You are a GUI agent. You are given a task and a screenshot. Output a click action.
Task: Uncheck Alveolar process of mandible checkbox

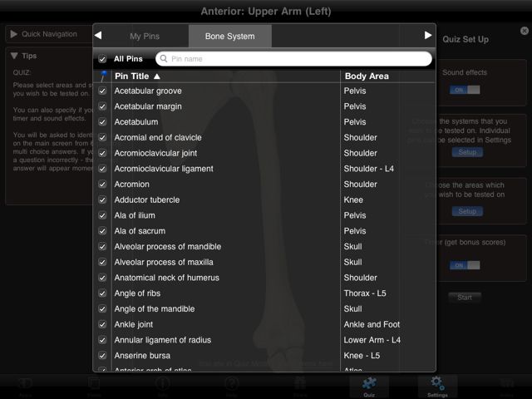[102, 247]
